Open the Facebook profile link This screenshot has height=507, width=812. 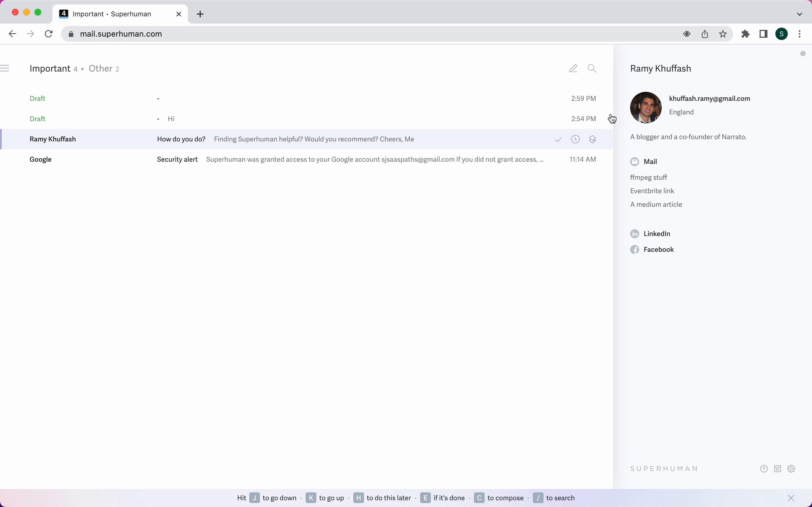pos(658,250)
